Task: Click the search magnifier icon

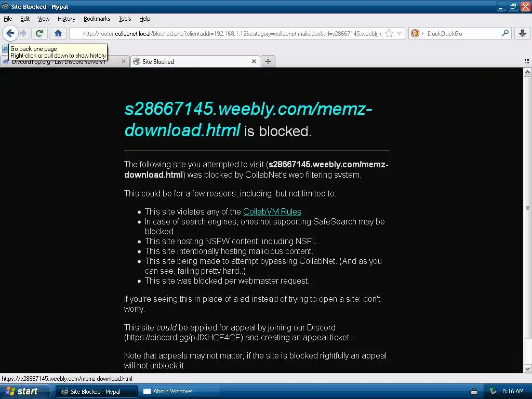Action: (505, 33)
